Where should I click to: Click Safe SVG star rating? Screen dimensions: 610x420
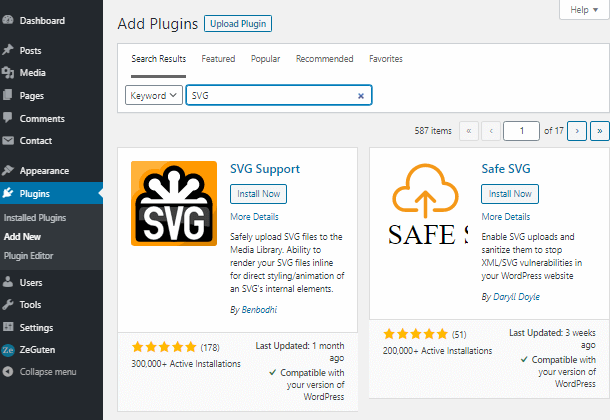pyautogui.click(x=415, y=334)
